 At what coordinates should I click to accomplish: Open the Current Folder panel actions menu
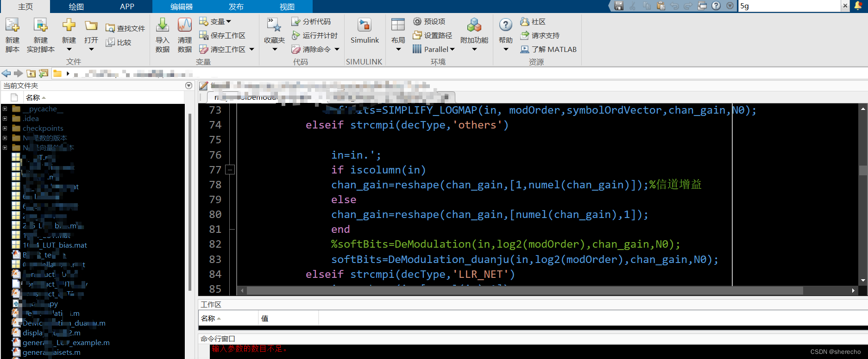(x=189, y=85)
